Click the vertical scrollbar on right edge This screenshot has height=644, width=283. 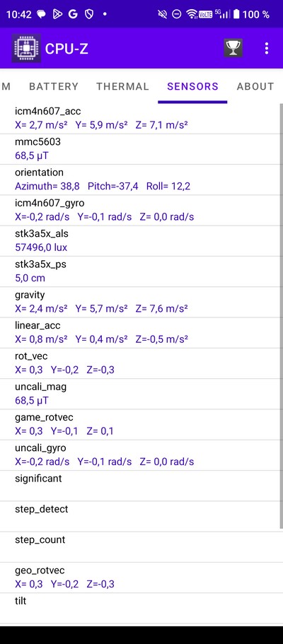click(282, 316)
